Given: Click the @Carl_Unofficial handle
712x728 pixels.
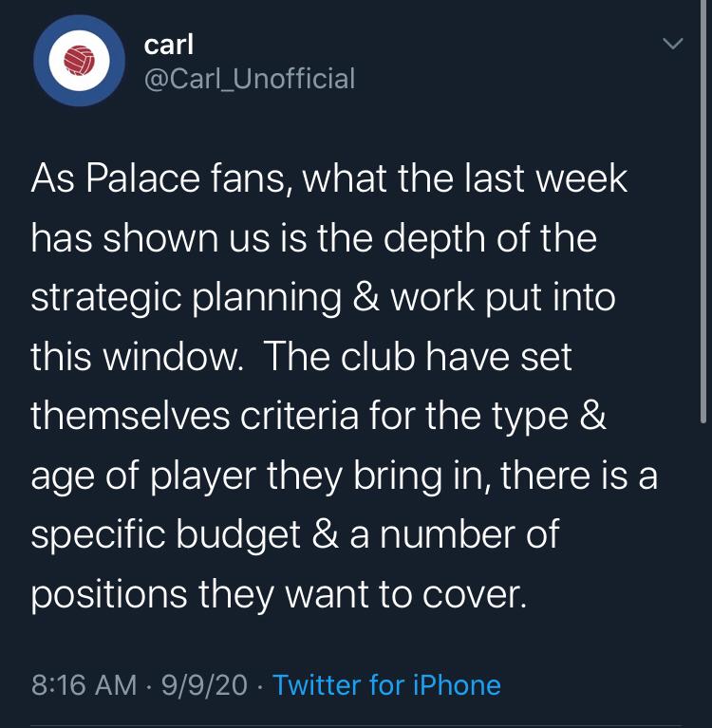Looking at the screenshot, I should 249,78.
